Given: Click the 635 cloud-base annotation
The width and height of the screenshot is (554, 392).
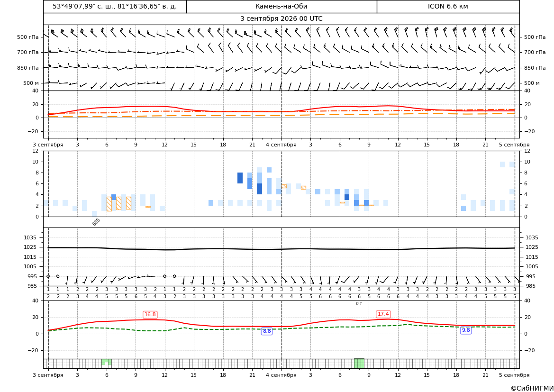Looking at the screenshot, I should coord(96,222).
